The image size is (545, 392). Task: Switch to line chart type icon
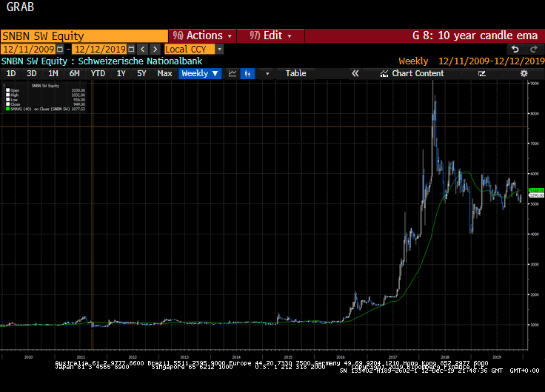pyautogui.click(x=233, y=74)
